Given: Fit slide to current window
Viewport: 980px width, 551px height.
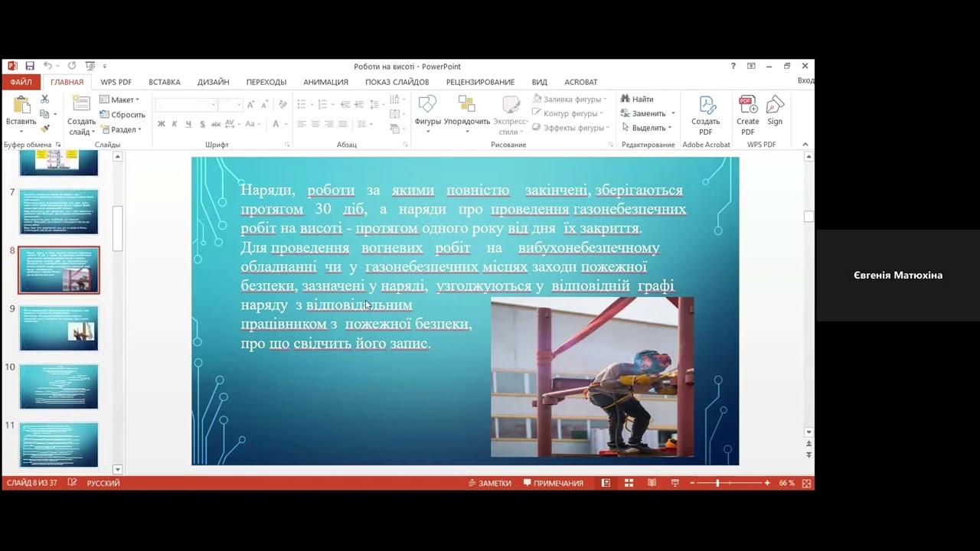Looking at the screenshot, I should coord(806,483).
